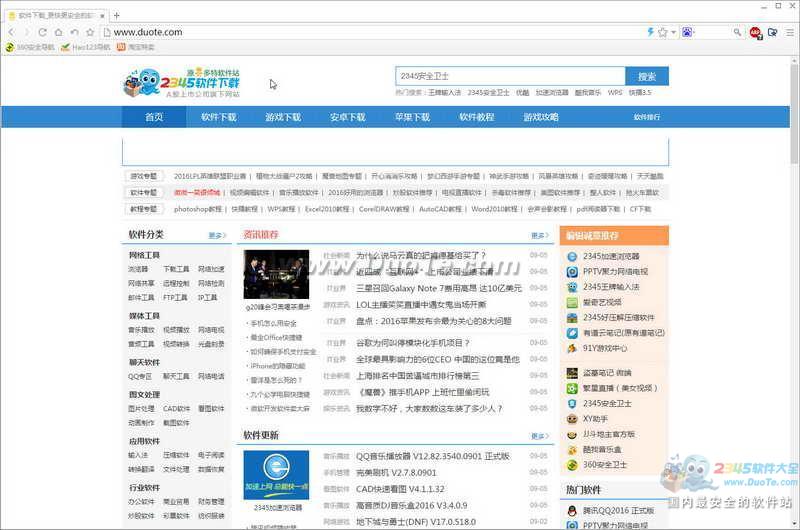
Task: Click CAD软件 category link
Action: pyautogui.click(x=176, y=409)
